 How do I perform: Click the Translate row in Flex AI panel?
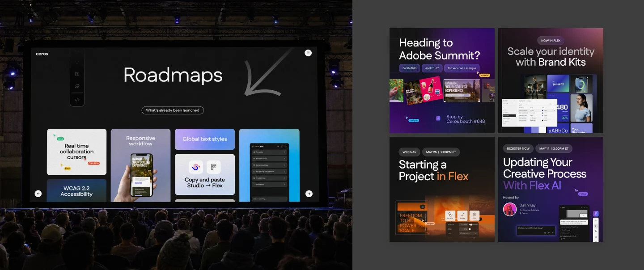point(269,152)
